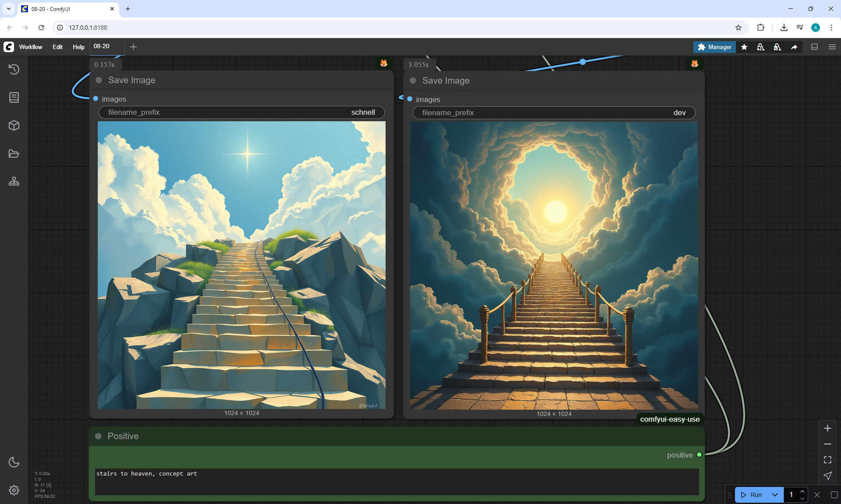Open the Workflow menu
This screenshot has width=841, height=504.
click(31, 47)
